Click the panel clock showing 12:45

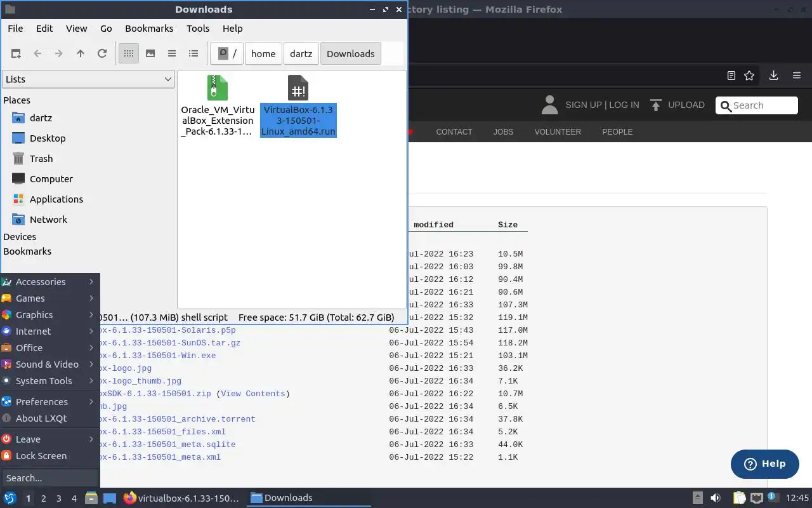(797, 498)
